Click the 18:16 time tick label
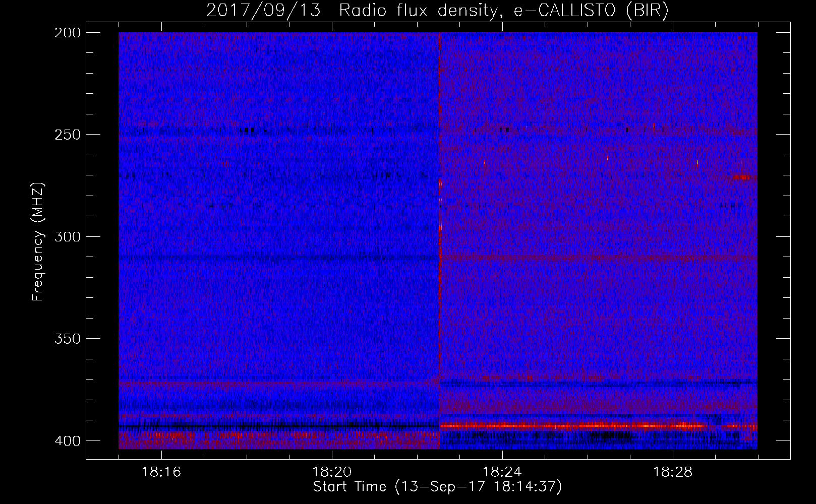The height and width of the screenshot is (504, 816). tap(161, 472)
